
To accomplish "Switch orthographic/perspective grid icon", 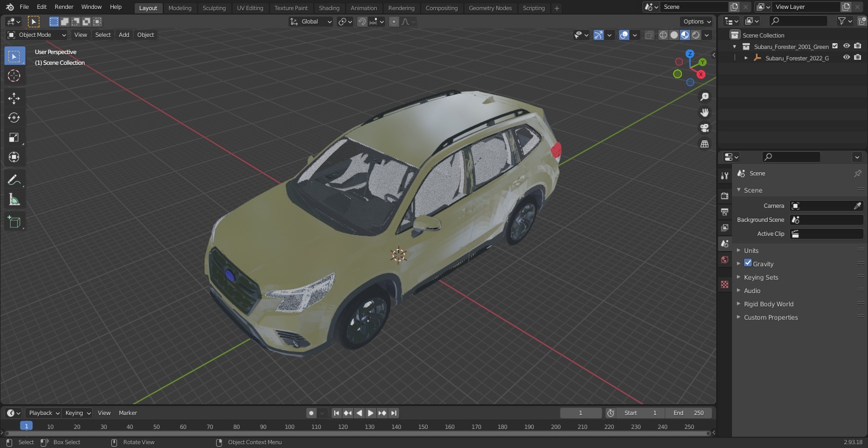I will tap(705, 144).
